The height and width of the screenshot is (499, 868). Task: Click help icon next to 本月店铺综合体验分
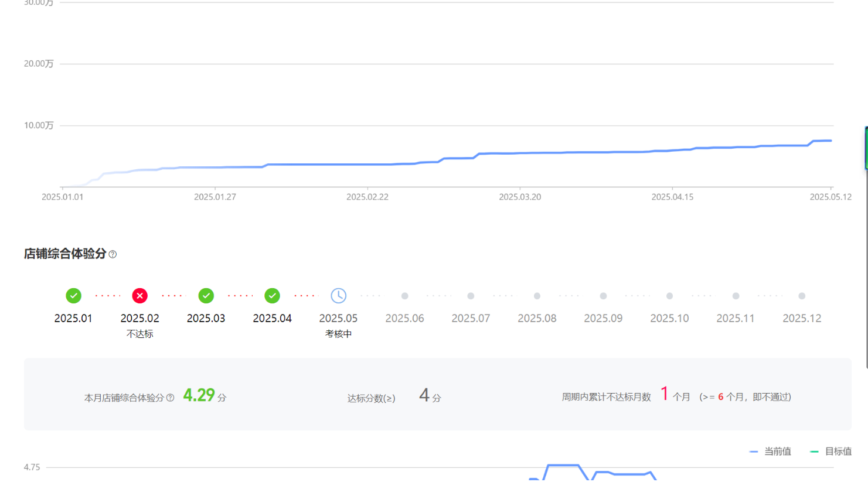[x=170, y=398]
